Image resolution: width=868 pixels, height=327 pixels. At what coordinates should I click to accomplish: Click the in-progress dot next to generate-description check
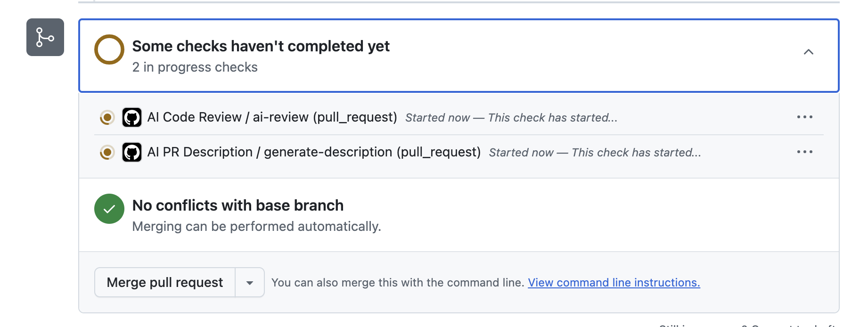tap(107, 152)
